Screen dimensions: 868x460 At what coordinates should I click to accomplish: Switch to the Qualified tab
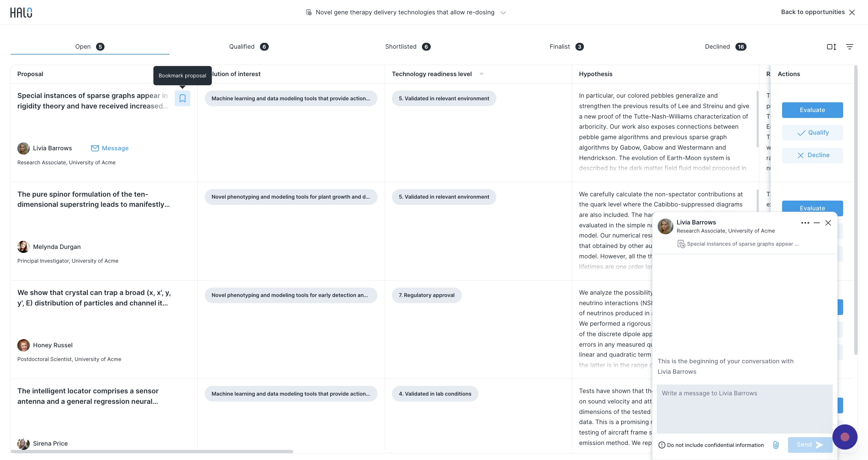249,47
